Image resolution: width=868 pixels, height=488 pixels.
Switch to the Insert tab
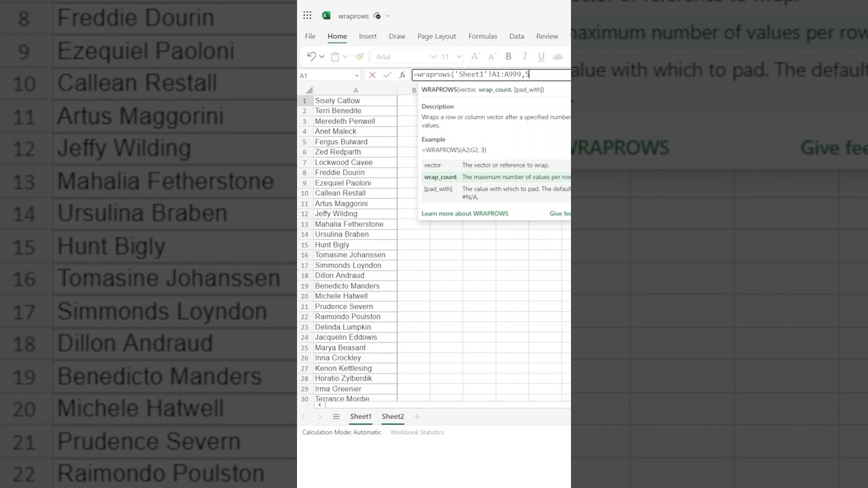click(x=368, y=36)
